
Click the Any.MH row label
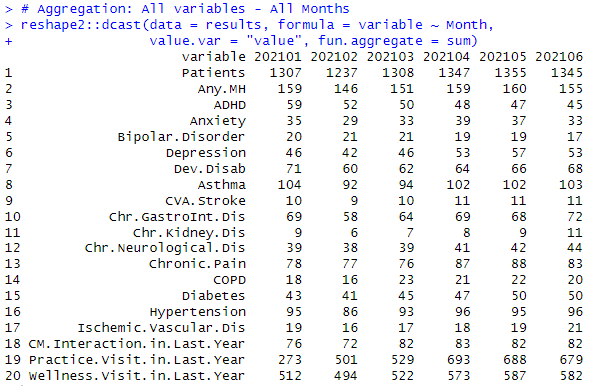(221, 89)
